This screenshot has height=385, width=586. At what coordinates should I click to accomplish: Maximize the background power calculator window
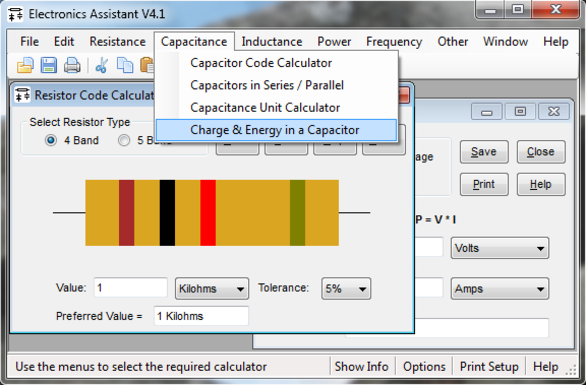tap(520, 111)
